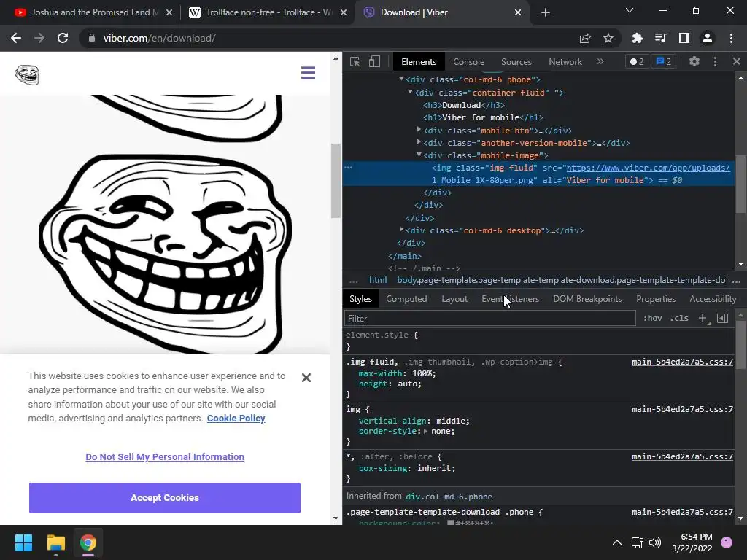Dismiss cookie banner with X icon

306,378
